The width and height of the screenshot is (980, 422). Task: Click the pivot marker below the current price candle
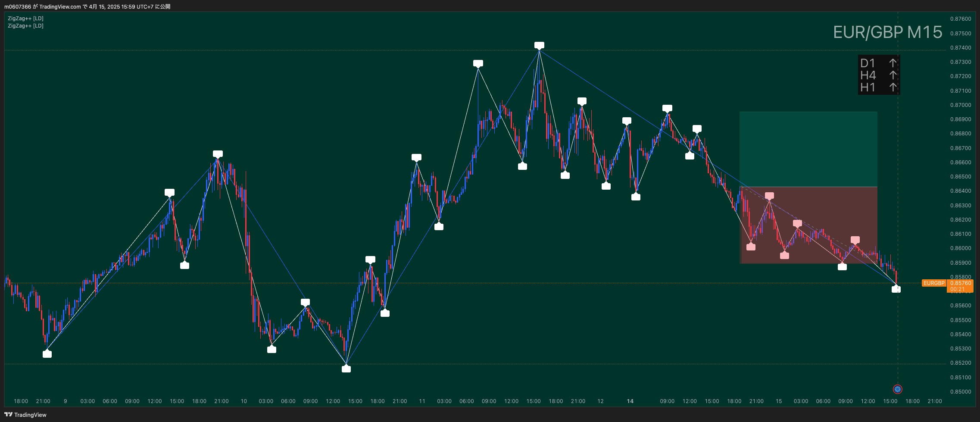click(896, 289)
